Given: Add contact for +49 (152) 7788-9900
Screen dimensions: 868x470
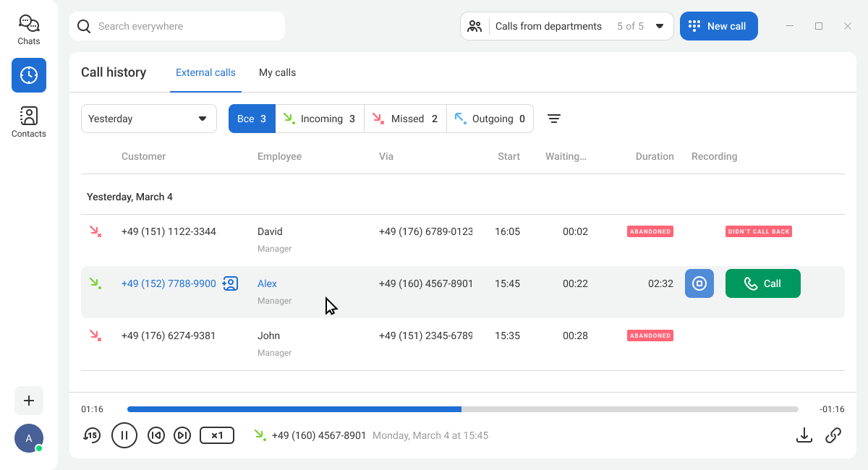Looking at the screenshot, I should [x=230, y=283].
